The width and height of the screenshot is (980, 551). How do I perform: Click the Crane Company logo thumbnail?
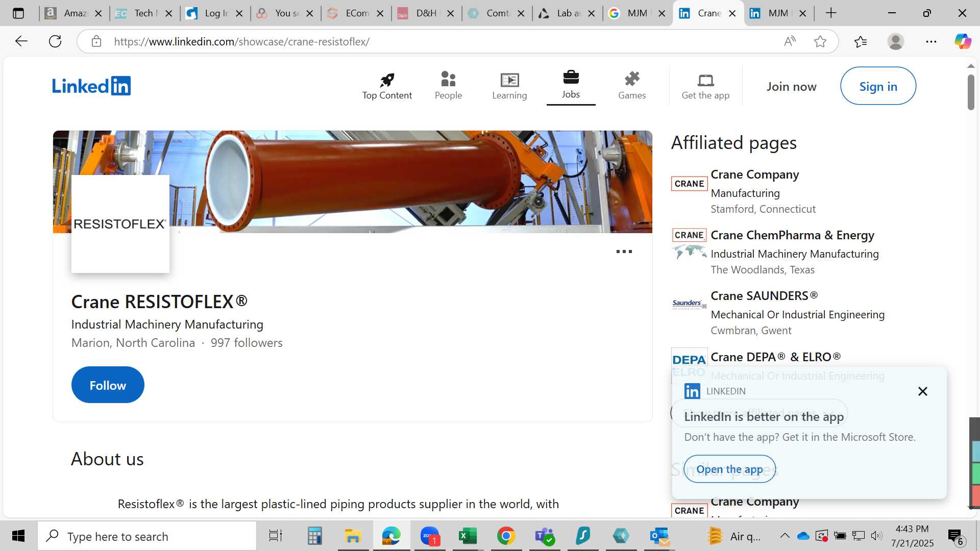pyautogui.click(x=689, y=184)
